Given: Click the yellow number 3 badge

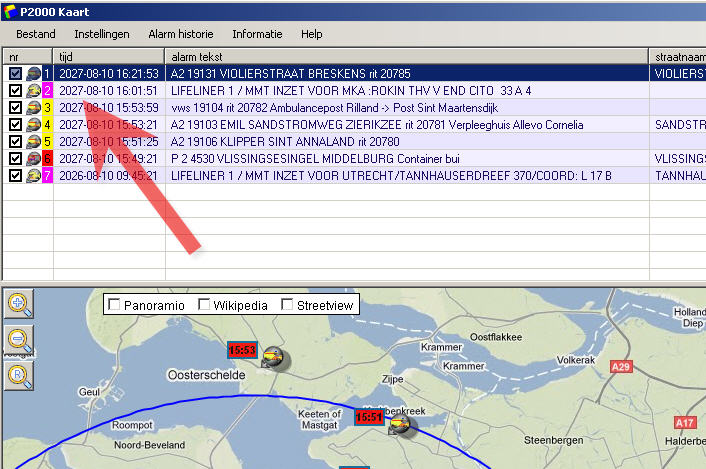Looking at the screenshot, I should click(47, 108).
